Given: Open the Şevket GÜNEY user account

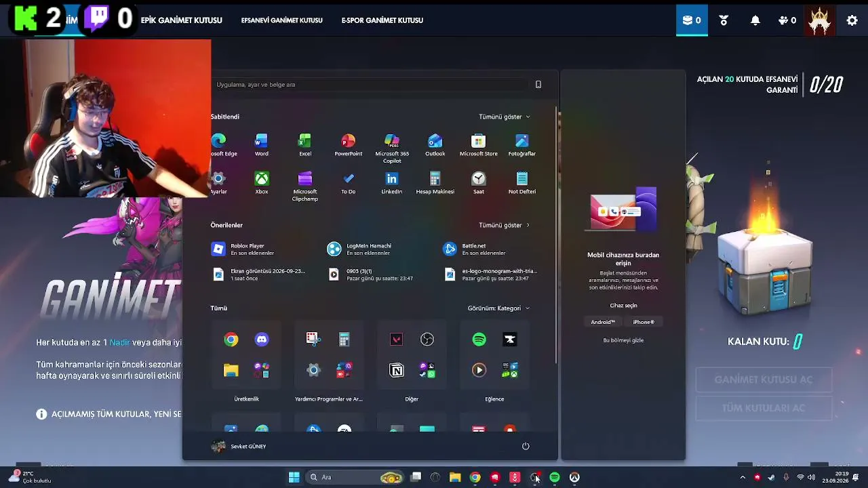Looking at the screenshot, I should coord(239,446).
